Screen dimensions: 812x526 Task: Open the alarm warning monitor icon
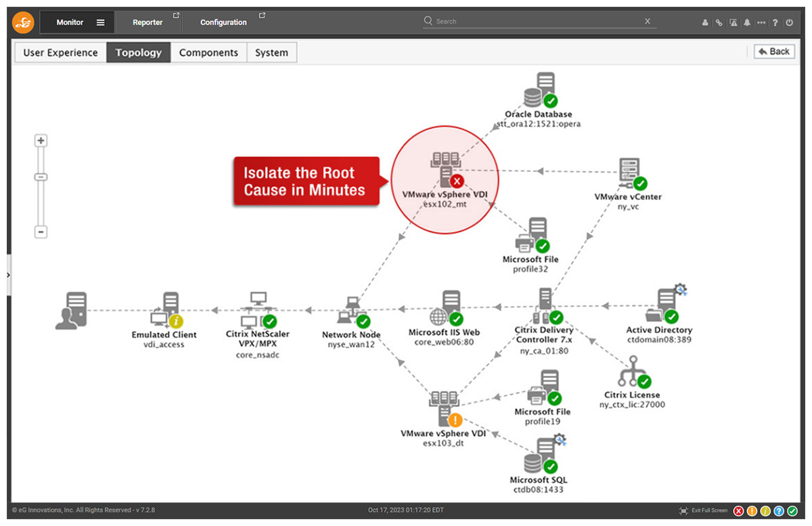(x=734, y=22)
